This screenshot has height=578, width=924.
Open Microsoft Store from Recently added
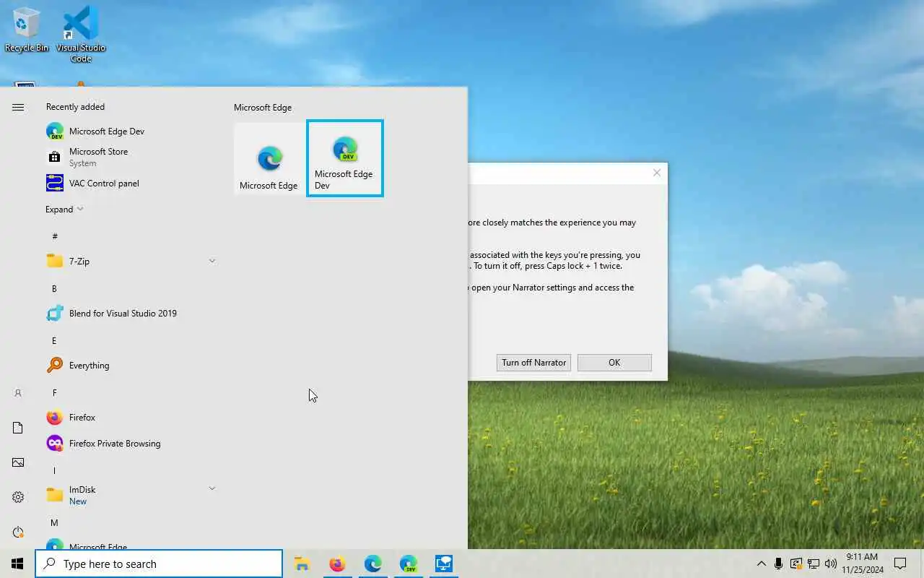[x=130, y=157]
